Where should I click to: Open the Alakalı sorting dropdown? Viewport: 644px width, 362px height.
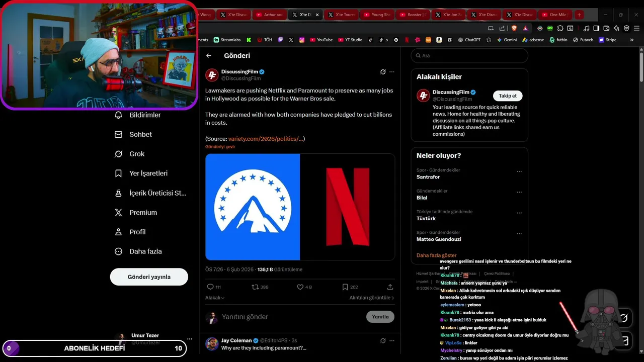[x=215, y=298]
